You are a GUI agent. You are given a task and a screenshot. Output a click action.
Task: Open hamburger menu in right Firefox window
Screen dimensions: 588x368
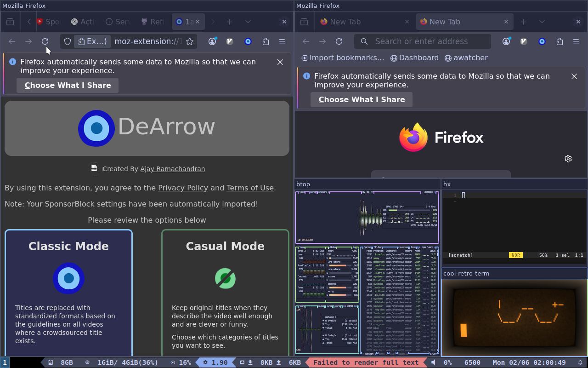click(576, 41)
